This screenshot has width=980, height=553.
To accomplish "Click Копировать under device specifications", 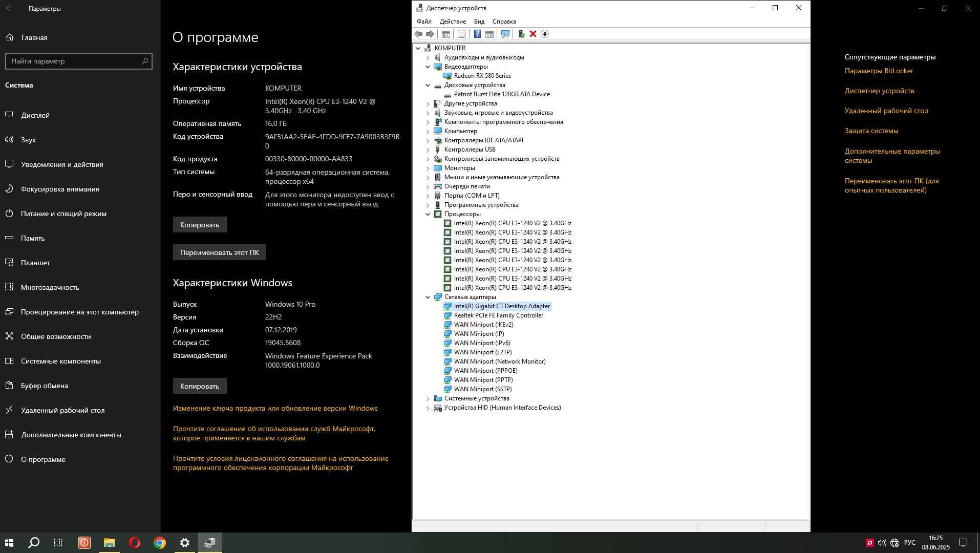I will point(200,225).
